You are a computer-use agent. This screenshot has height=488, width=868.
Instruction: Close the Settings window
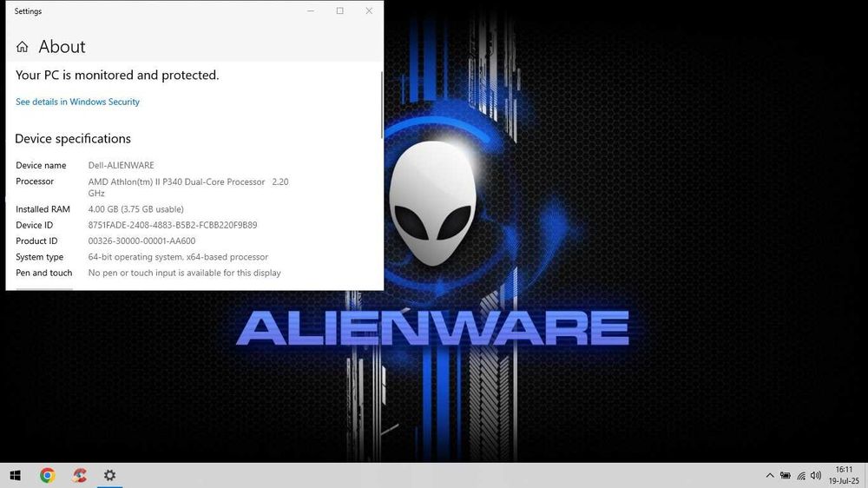pyautogui.click(x=369, y=11)
